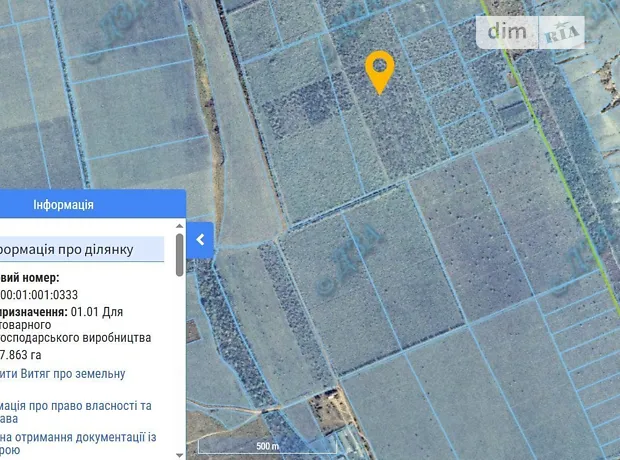
Task: Click the orange location pin marker
Action: click(380, 69)
